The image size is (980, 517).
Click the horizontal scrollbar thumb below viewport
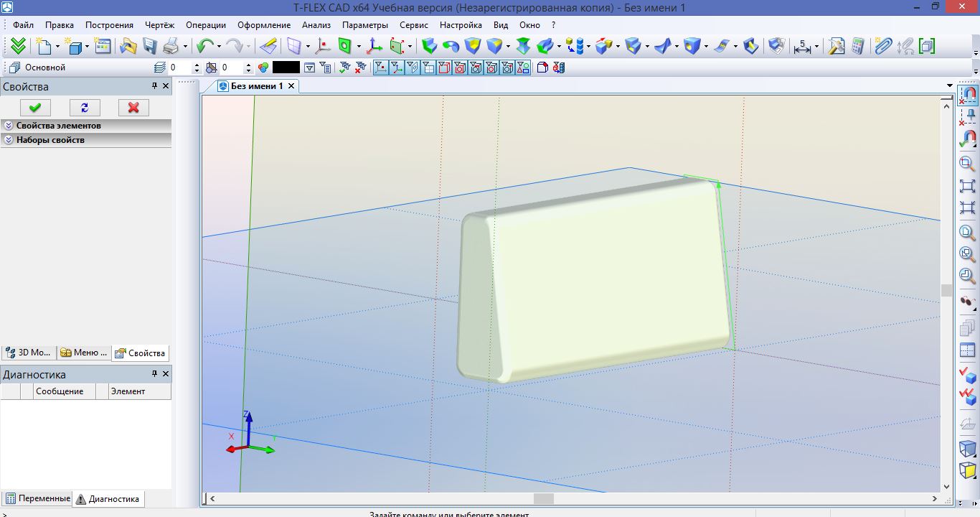pyautogui.click(x=544, y=499)
